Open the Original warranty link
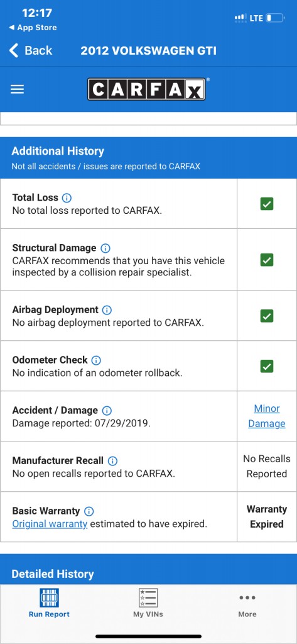Screen dimensions: 297x644 [50, 524]
